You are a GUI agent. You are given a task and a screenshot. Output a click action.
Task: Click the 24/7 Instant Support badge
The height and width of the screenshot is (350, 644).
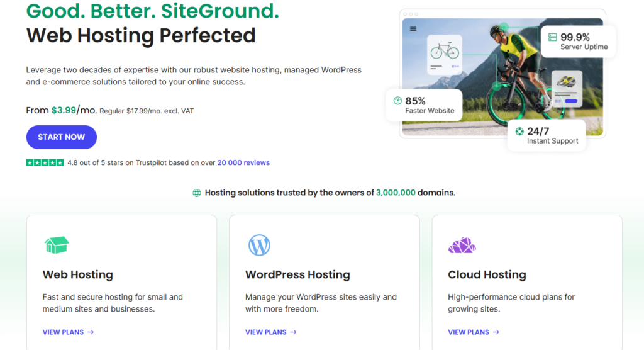click(547, 135)
